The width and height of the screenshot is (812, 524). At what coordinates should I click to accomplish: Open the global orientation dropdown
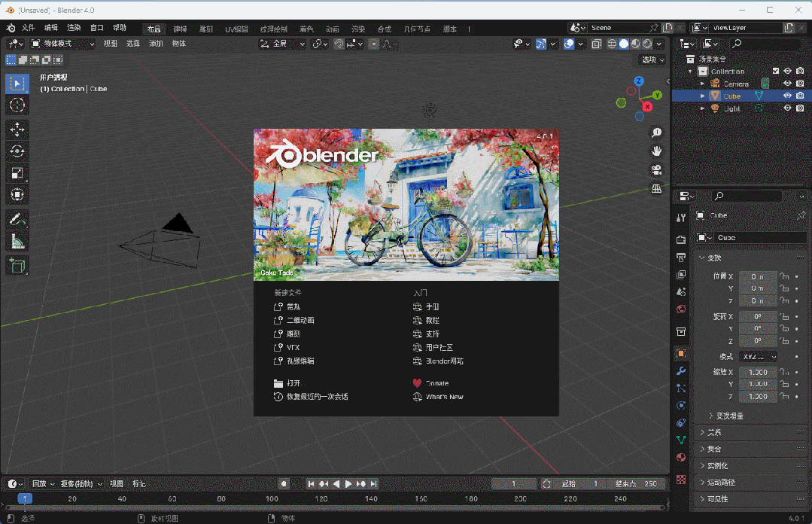(x=282, y=44)
